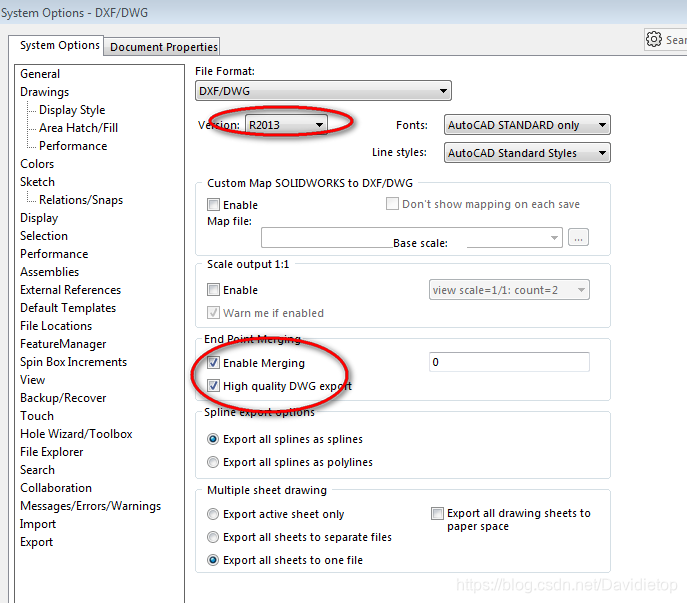Select Export all splines as splines

(x=213, y=439)
